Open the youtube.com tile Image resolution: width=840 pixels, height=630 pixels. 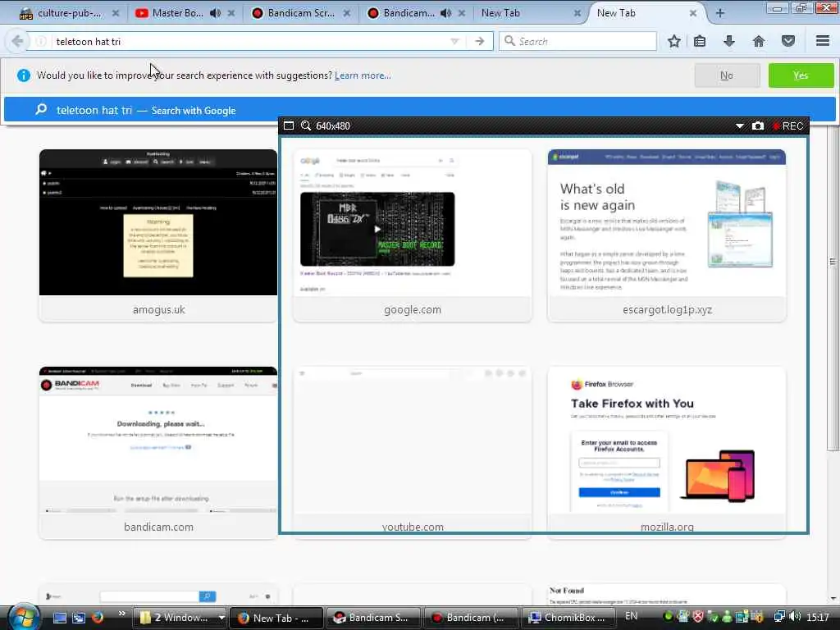click(413, 453)
